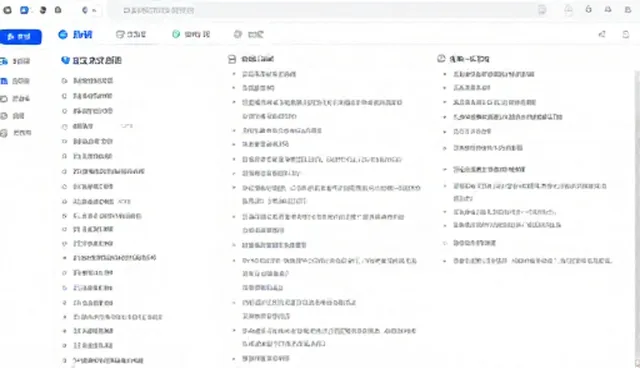
Task: Open the tab with the green shield icon
Action: coord(191,35)
